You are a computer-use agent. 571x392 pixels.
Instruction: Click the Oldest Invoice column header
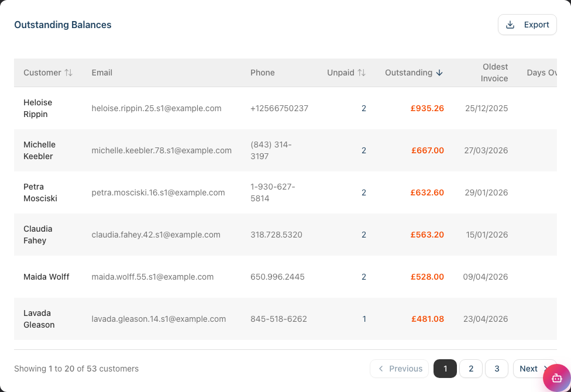point(494,73)
